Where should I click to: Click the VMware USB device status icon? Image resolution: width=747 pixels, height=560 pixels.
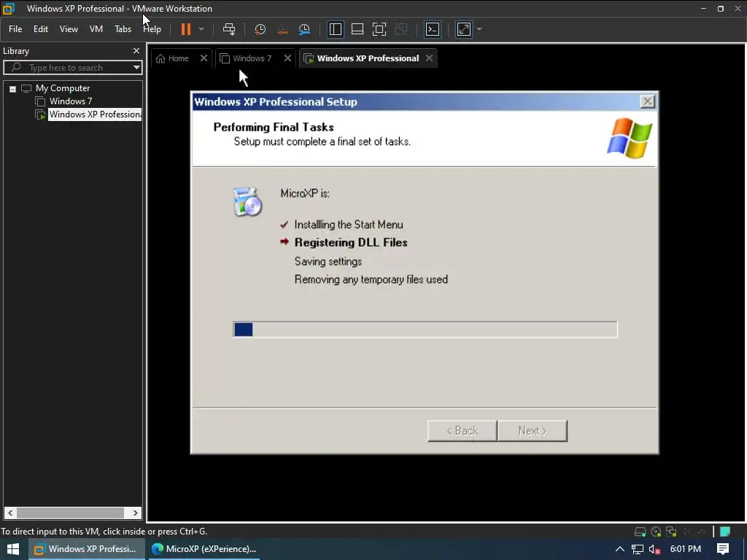[701, 532]
